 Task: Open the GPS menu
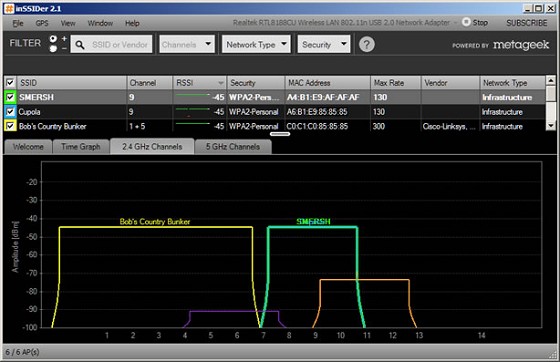[42, 23]
